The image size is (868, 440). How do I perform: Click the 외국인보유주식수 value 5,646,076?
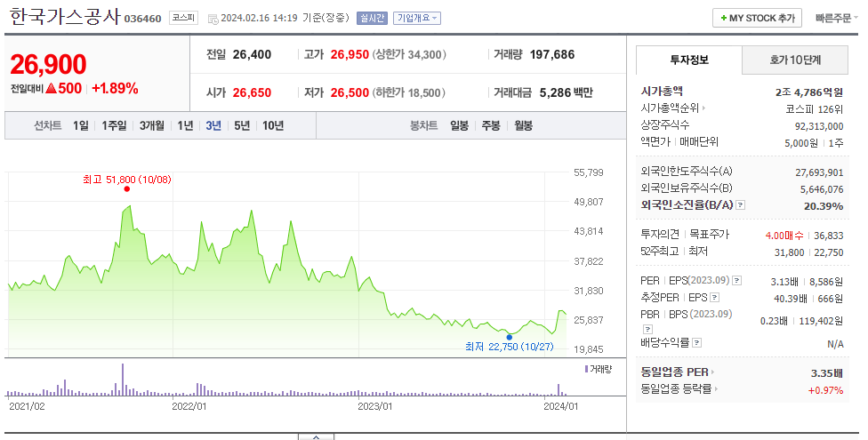point(822,189)
